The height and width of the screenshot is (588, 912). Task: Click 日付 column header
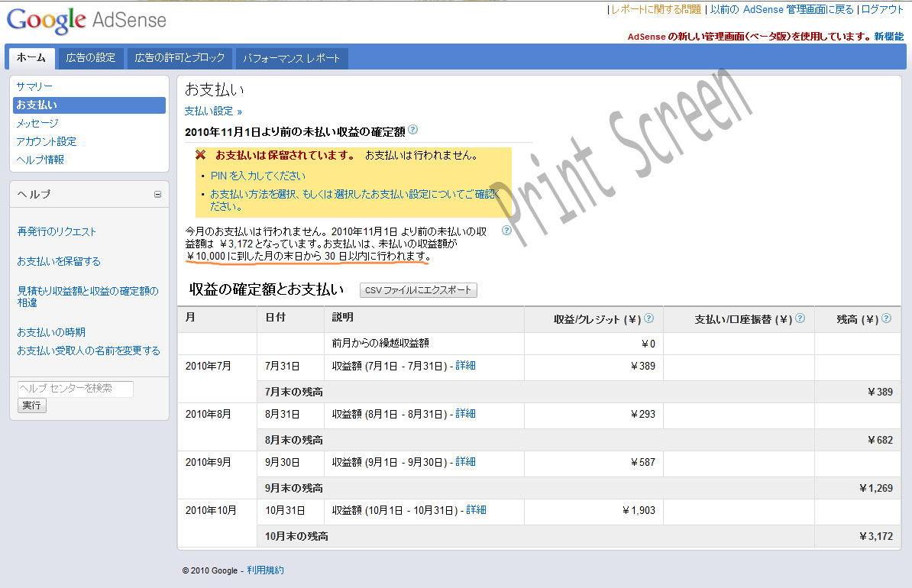[275, 318]
